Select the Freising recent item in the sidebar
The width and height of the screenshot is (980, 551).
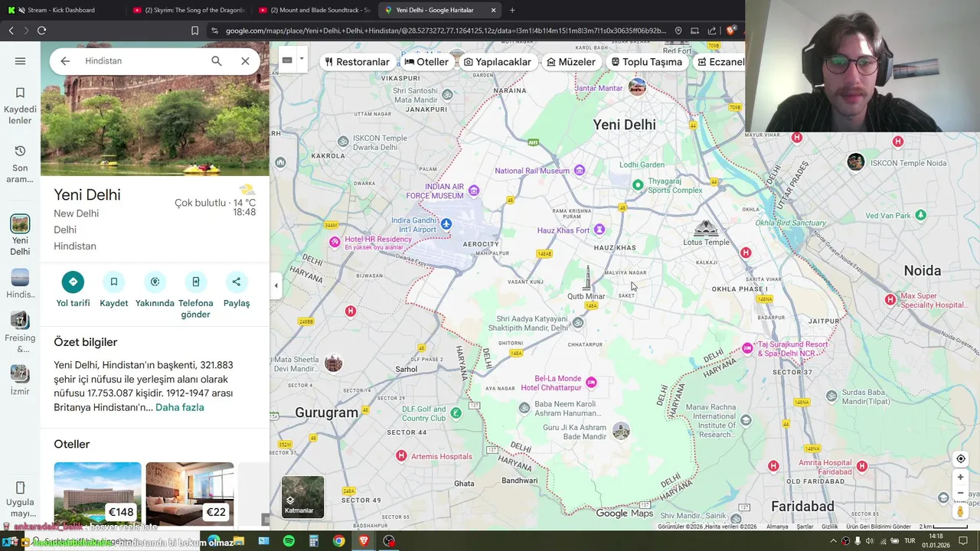20,332
